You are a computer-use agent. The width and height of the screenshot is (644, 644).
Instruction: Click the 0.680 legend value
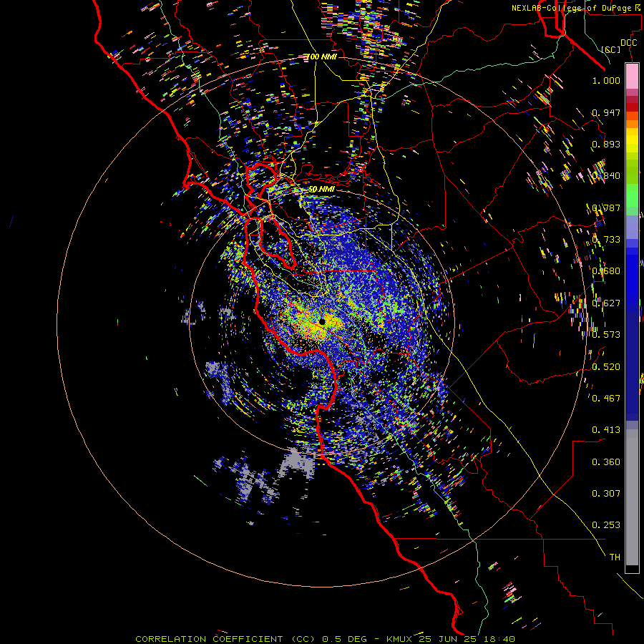606,271
